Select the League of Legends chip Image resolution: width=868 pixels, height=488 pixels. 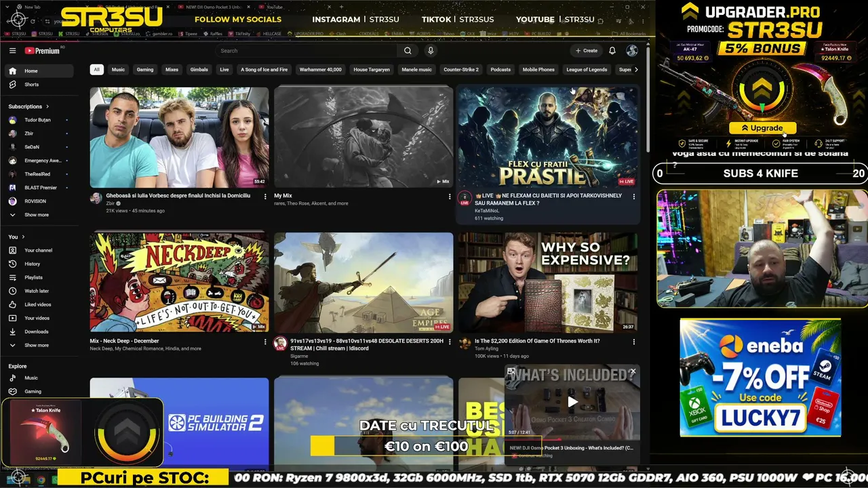click(x=587, y=69)
